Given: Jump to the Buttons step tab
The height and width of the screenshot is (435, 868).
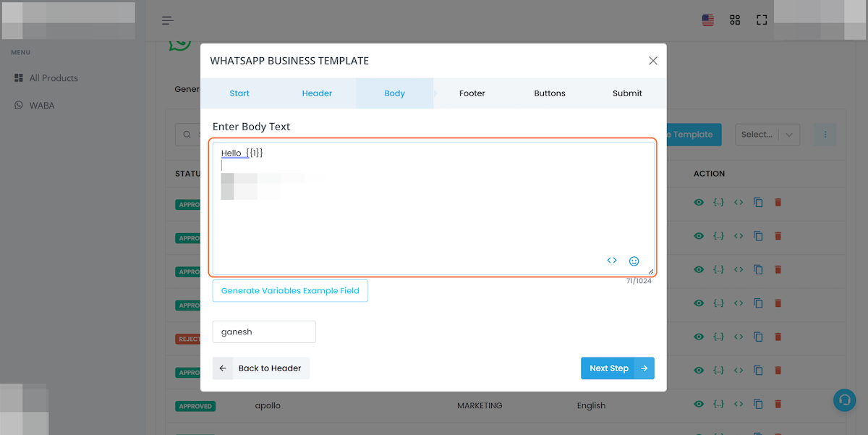Looking at the screenshot, I should click(550, 93).
